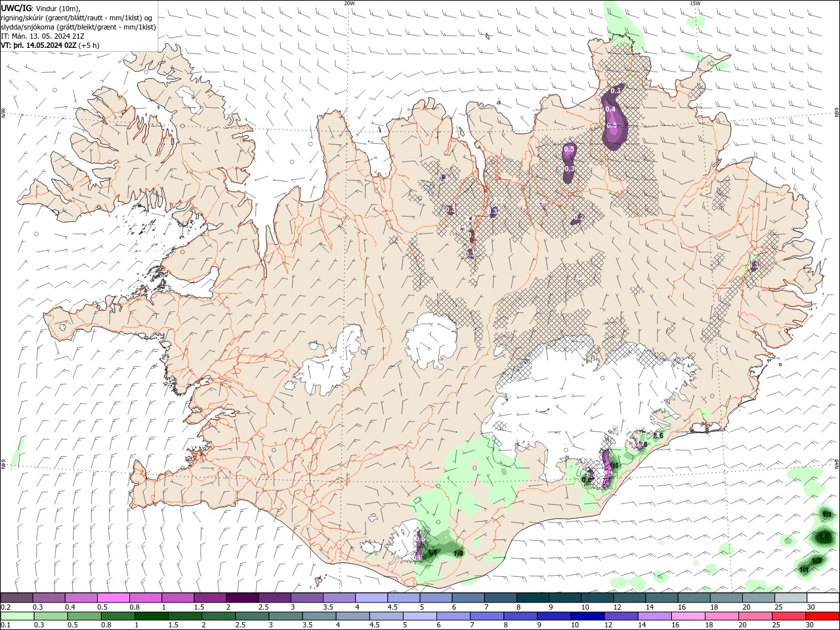840x630 pixels.
Task: Pick the grey-green 3–3.5 rain scale swatch
Action: tap(285, 617)
